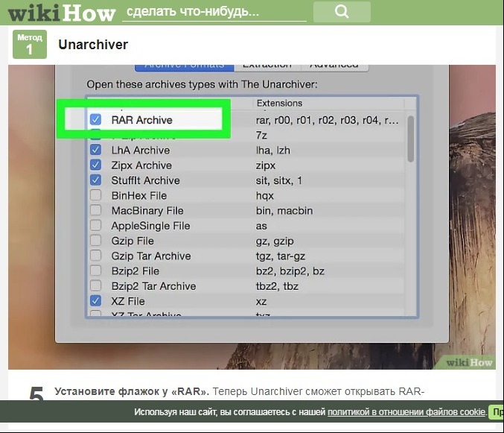Enable the MacBinary File checkbox

tap(95, 210)
